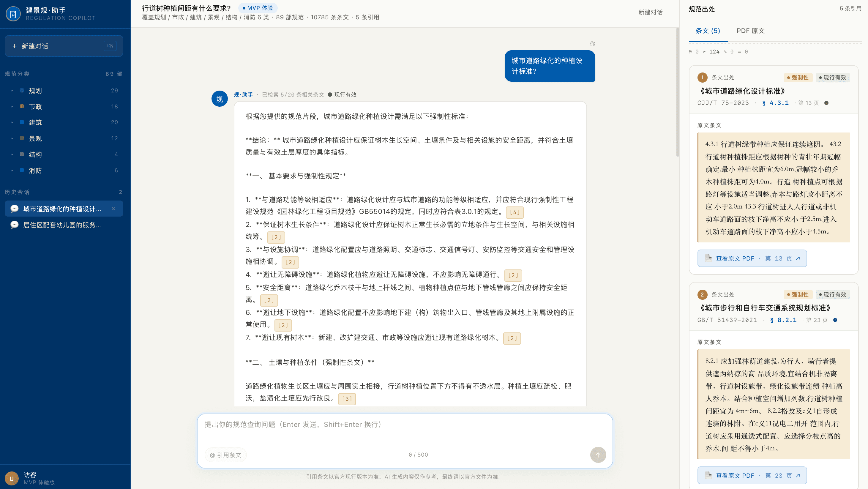This screenshot has height=489, width=868.
Task: Click numbered badge 2 of second citation card
Action: 702,294
